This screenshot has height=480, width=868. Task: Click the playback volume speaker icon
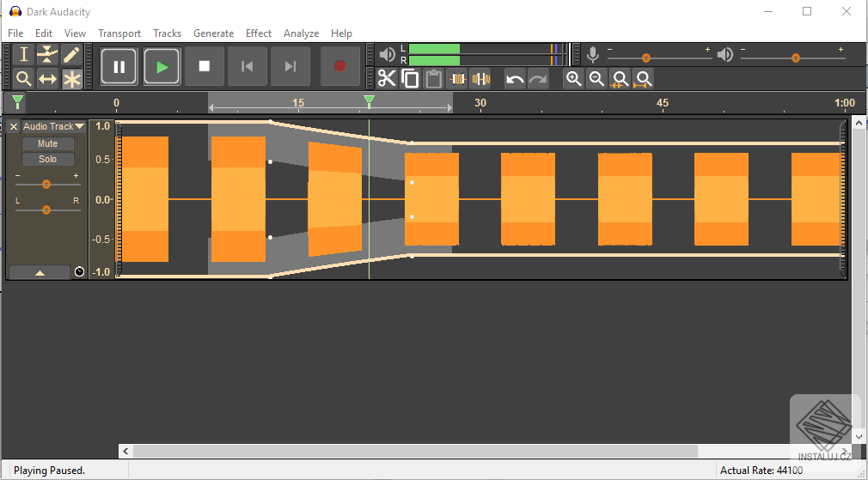(724, 54)
